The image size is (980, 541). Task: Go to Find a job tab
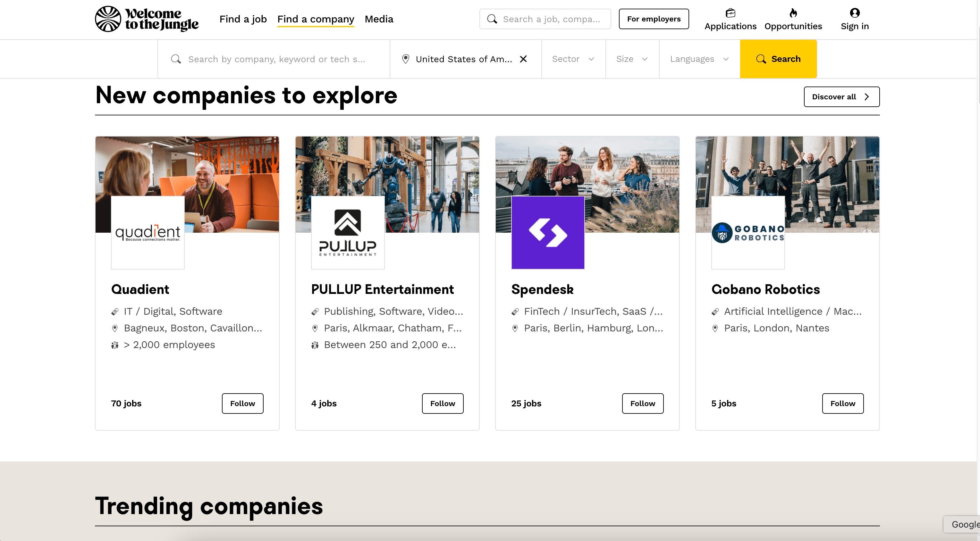coord(243,19)
